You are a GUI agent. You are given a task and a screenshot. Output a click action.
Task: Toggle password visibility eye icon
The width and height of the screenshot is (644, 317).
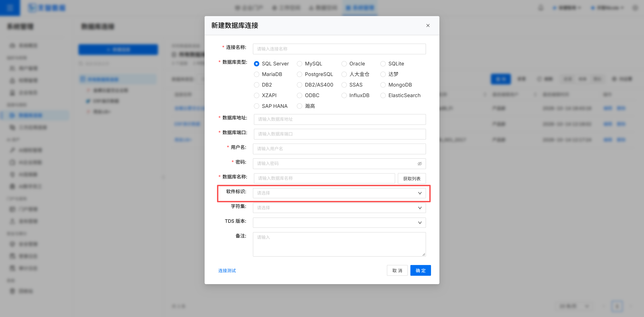(x=419, y=164)
